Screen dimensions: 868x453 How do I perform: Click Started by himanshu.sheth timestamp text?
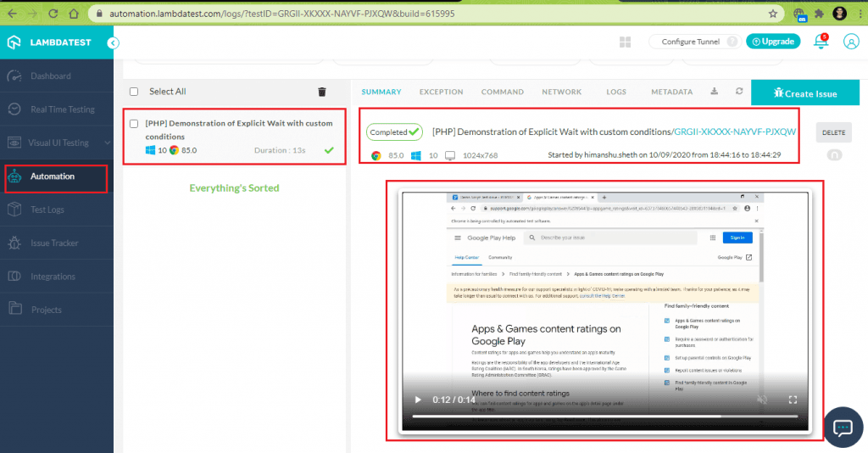tap(665, 155)
